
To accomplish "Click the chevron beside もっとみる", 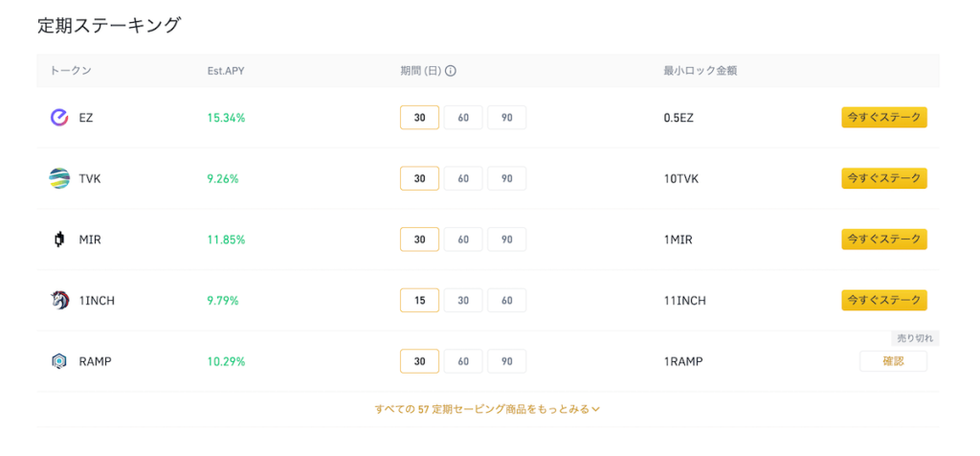I will tap(595, 409).
